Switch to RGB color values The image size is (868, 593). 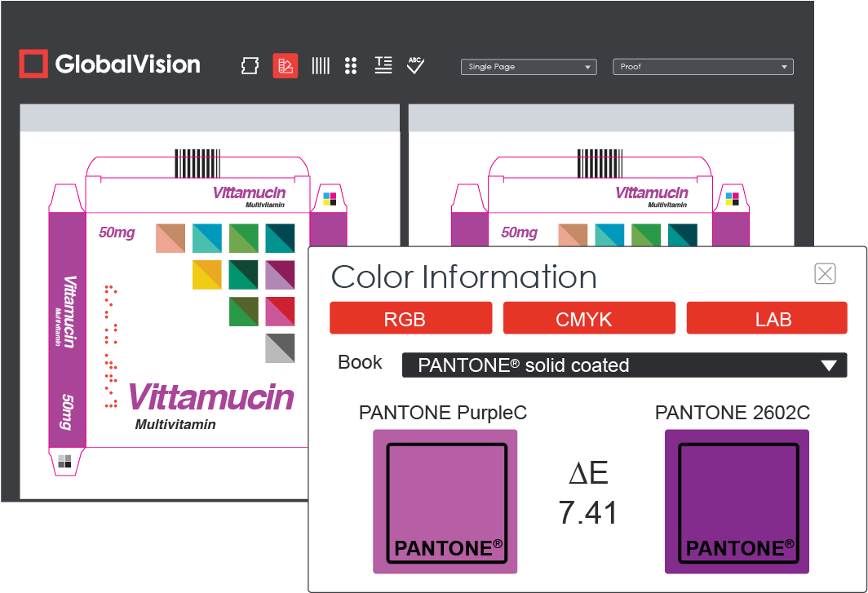tap(411, 318)
